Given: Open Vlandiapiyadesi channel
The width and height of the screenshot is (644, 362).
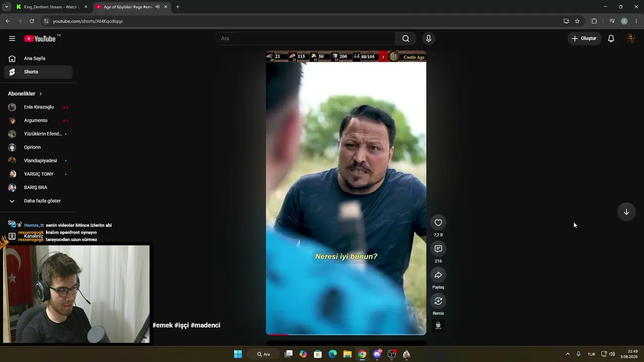Looking at the screenshot, I should tap(38, 161).
